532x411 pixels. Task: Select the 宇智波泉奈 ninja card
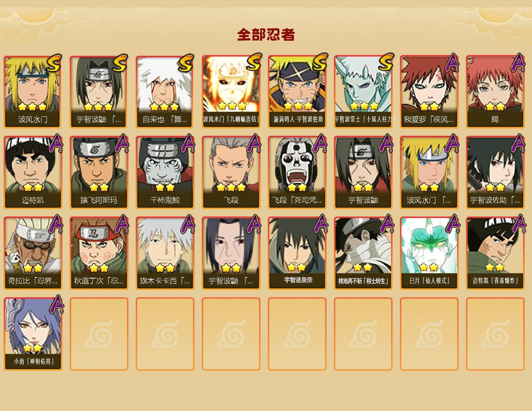click(297, 253)
